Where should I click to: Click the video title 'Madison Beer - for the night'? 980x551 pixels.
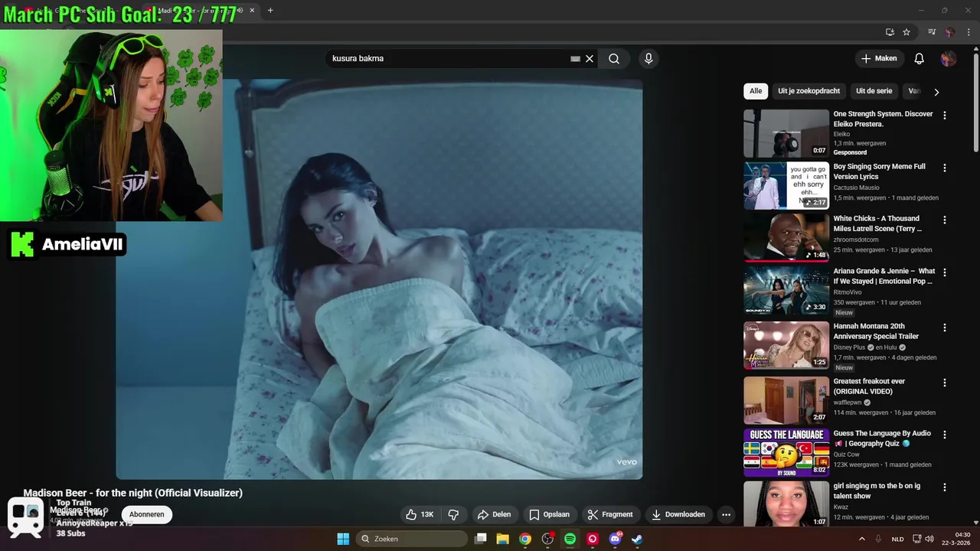132,493
